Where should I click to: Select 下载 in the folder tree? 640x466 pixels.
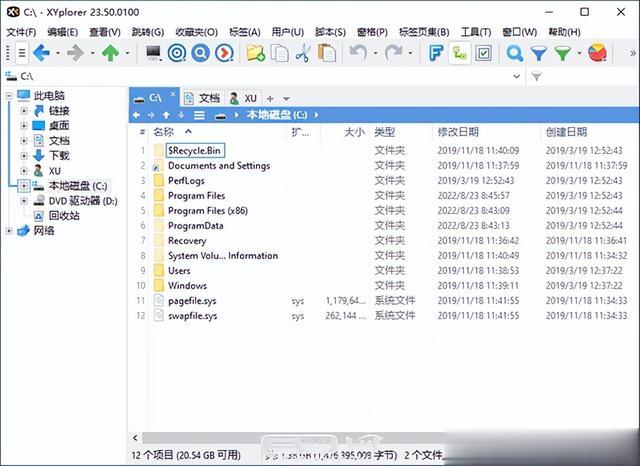coord(59,155)
